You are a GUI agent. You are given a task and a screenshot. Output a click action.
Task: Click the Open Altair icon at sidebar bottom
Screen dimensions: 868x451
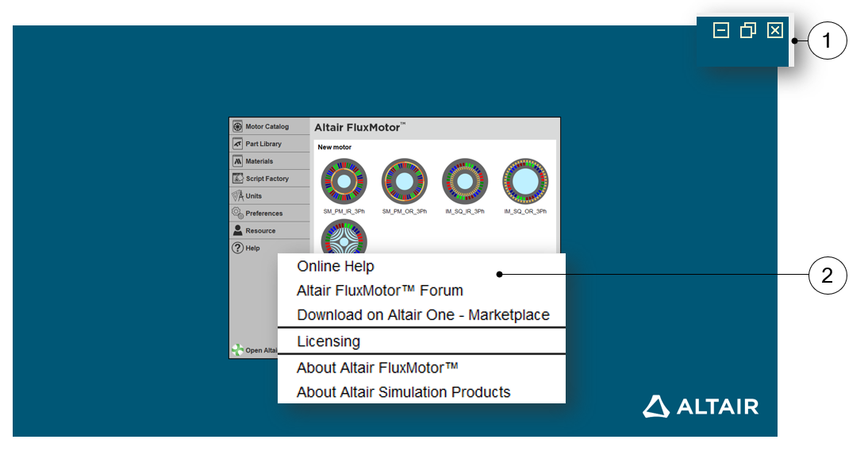237,350
